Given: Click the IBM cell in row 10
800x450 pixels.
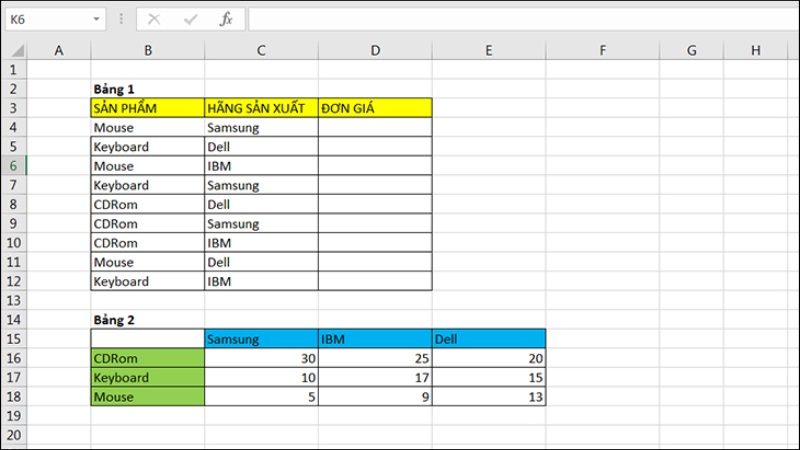Looking at the screenshot, I should 261,243.
